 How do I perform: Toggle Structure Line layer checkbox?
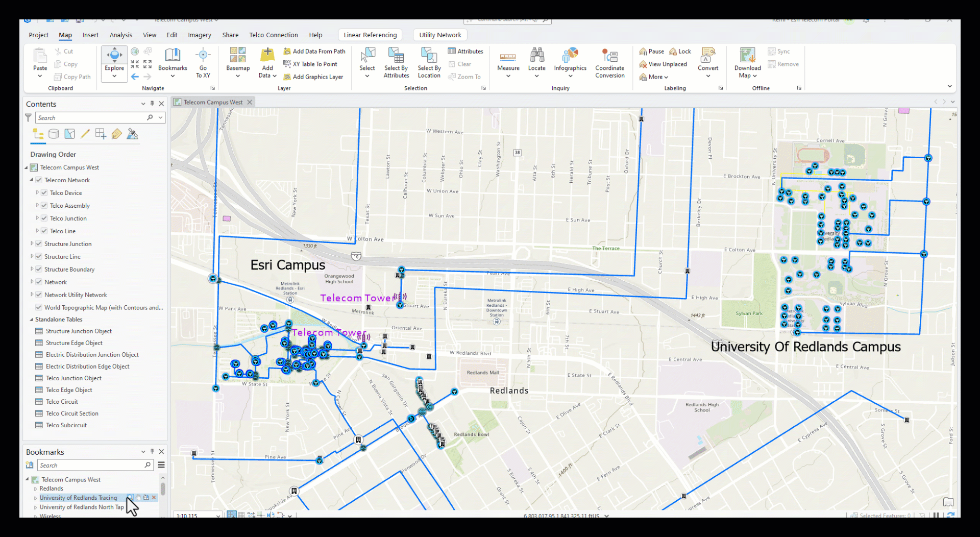pos(39,257)
